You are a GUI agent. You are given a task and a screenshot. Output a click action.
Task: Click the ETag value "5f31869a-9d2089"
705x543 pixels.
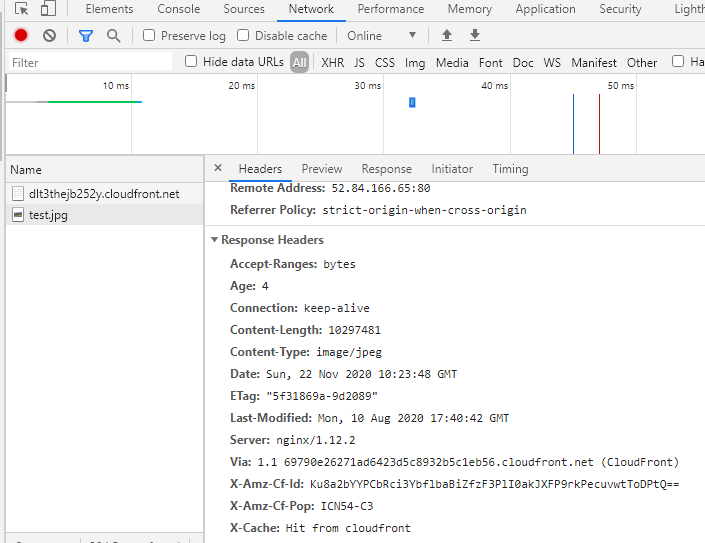click(x=321, y=396)
